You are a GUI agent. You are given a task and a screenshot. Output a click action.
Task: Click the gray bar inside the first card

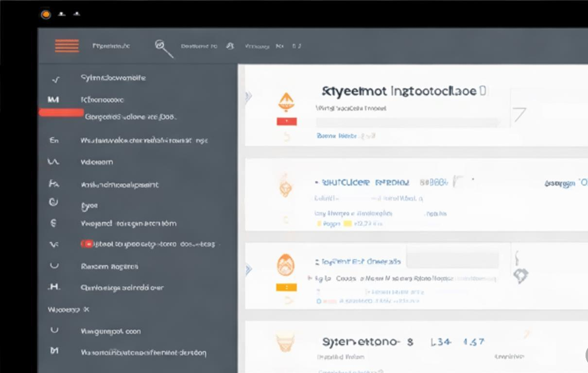408,122
